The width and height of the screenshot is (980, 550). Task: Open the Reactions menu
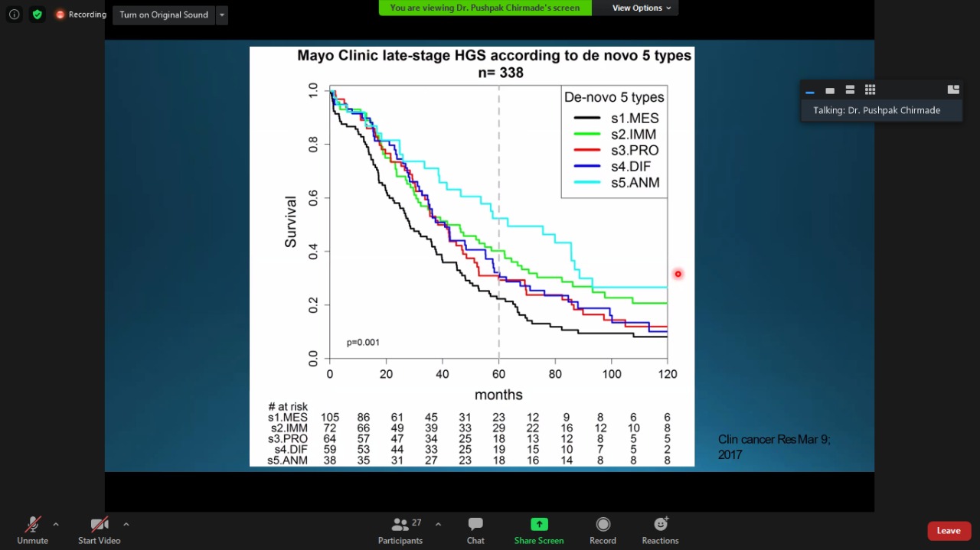click(x=660, y=530)
